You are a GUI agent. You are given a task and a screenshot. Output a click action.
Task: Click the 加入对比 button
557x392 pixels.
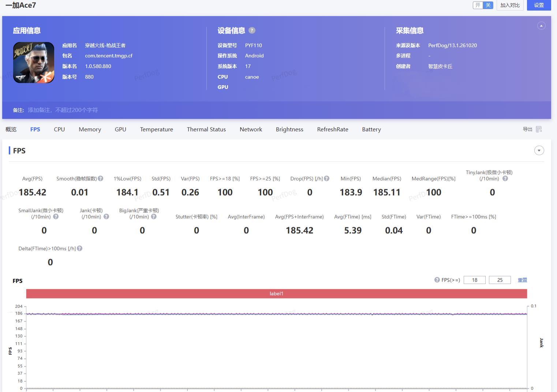tap(510, 5)
